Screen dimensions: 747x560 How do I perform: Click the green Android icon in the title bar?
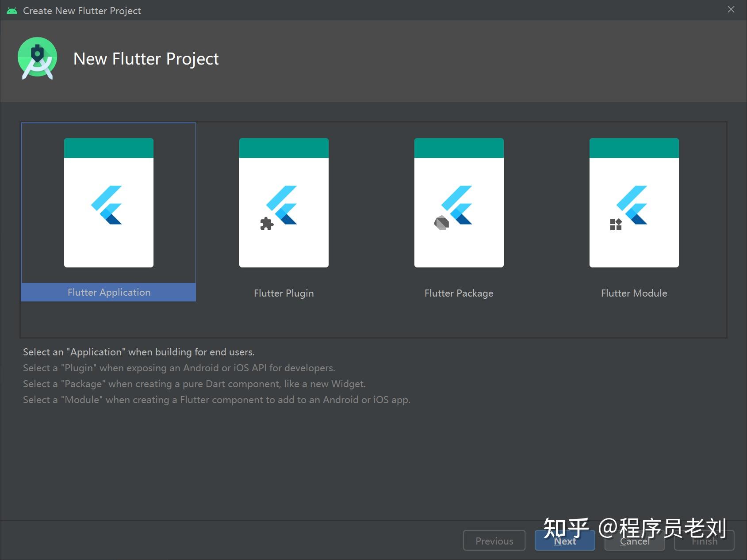pos(12,10)
